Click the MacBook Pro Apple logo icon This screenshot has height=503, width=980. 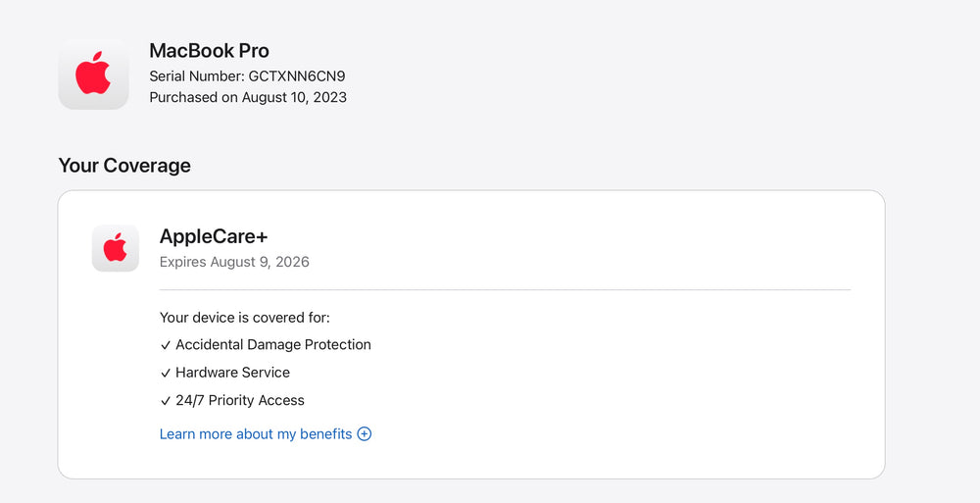coord(93,75)
